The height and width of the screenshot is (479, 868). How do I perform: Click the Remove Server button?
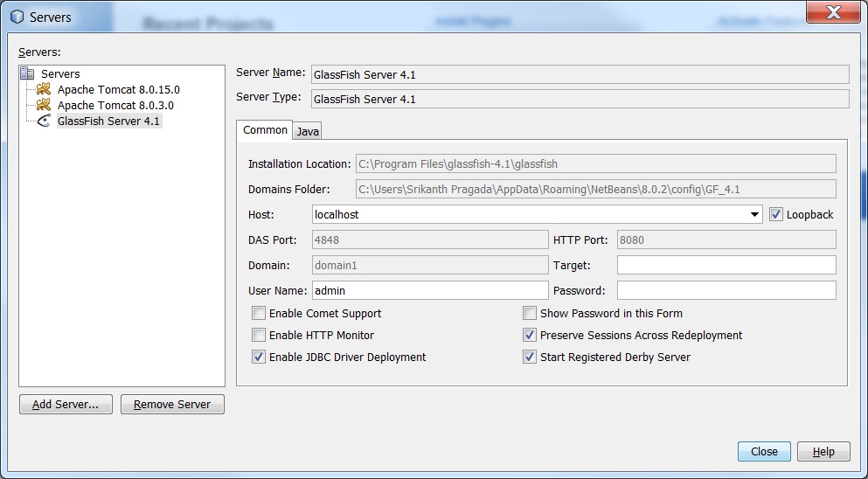[x=172, y=404]
